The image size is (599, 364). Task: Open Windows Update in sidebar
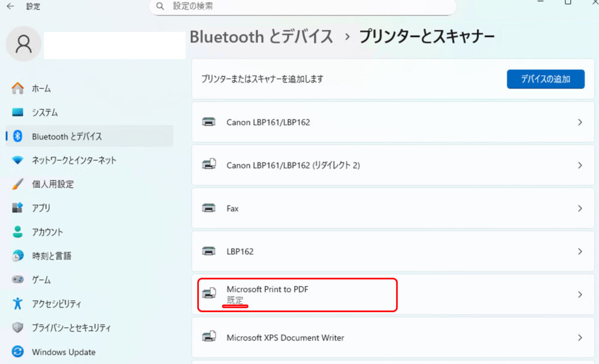coord(63,352)
